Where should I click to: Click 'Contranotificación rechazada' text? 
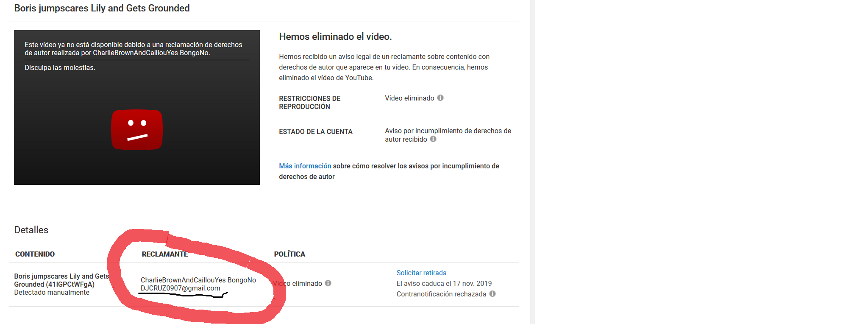pyautogui.click(x=441, y=294)
